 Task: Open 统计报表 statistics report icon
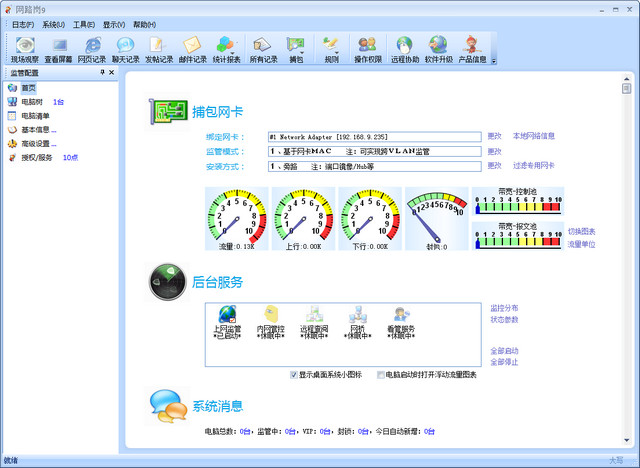pos(227,48)
